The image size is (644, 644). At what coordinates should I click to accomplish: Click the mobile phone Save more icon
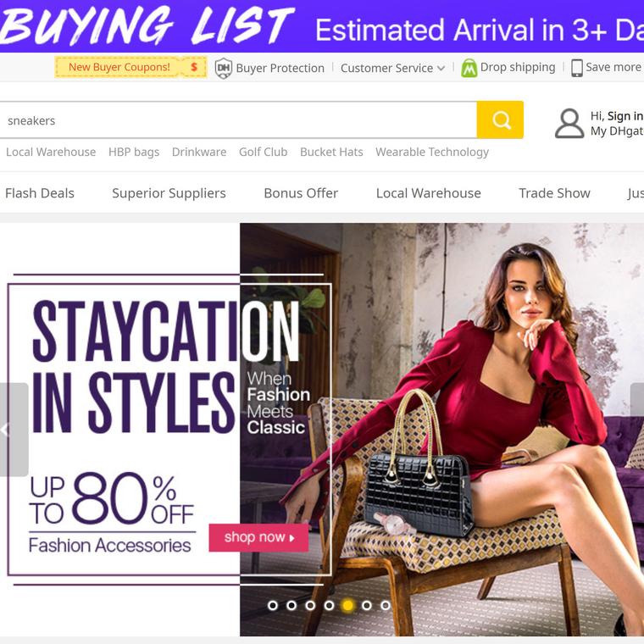click(577, 68)
